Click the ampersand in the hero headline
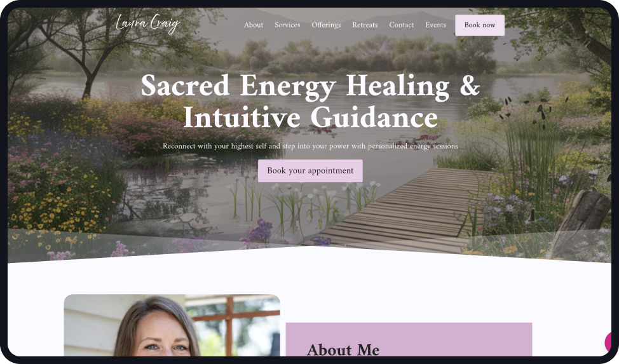 470,86
